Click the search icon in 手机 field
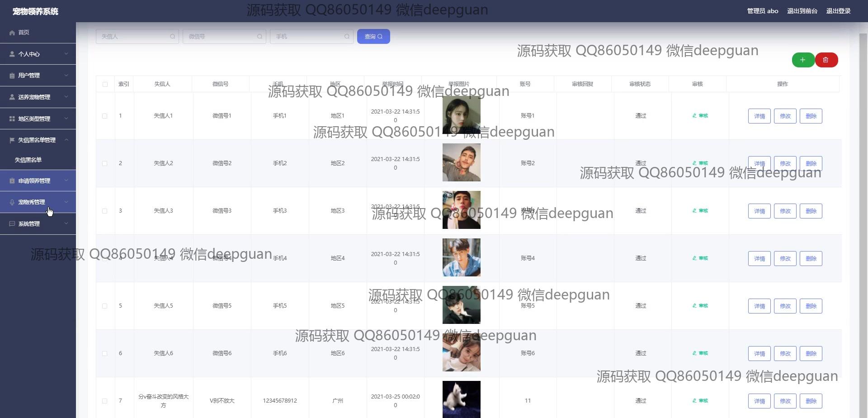Screen dimensions: 868x418 pyautogui.click(x=347, y=37)
